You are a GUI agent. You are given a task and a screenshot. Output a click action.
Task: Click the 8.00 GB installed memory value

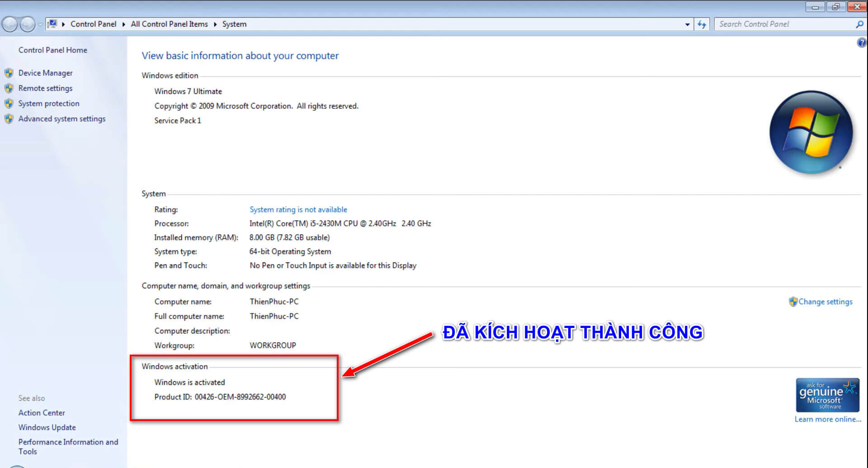click(289, 238)
